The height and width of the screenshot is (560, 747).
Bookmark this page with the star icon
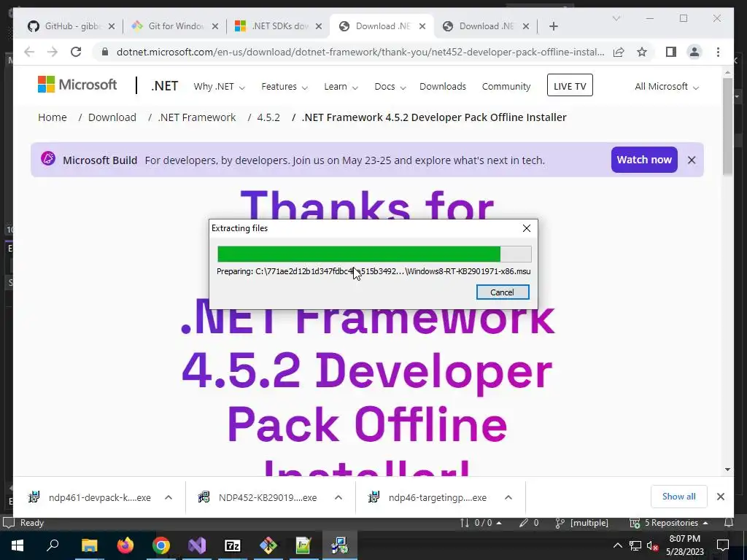click(x=642, y=52)
